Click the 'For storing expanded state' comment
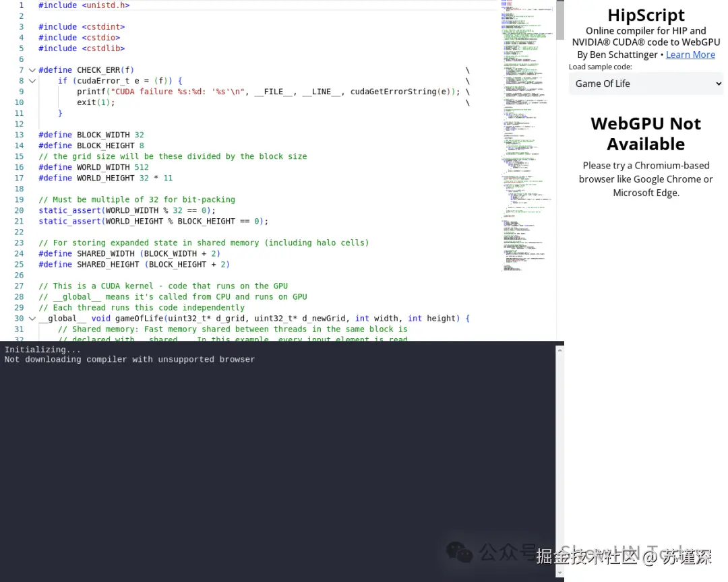Screen dimensions: 728x582 (x=204, y=243)
